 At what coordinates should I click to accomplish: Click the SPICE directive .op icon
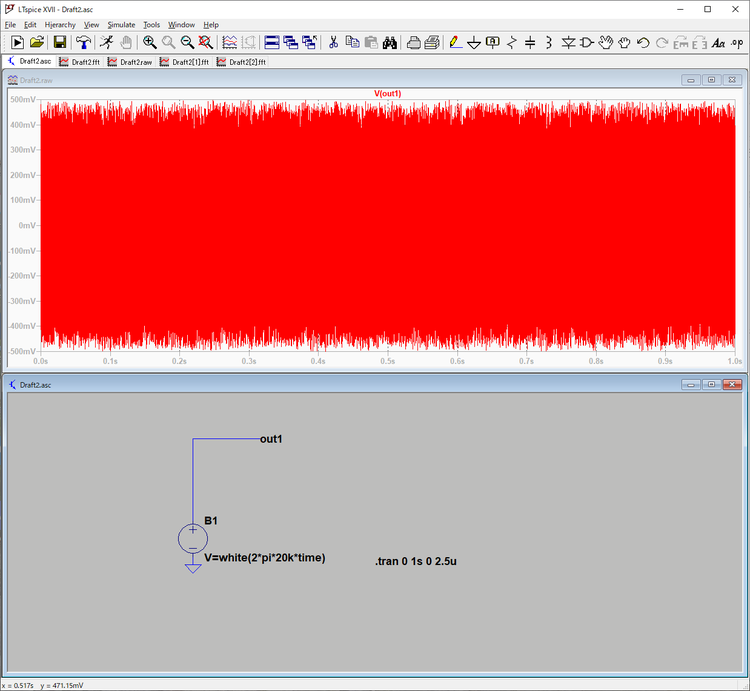click(737, 42)
